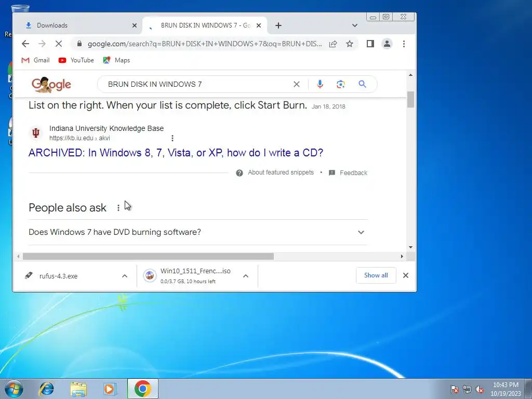Viewport: 532px width, 399px height.
Task: Bookmark this page with the star icon
Action: tap(350, 44)
